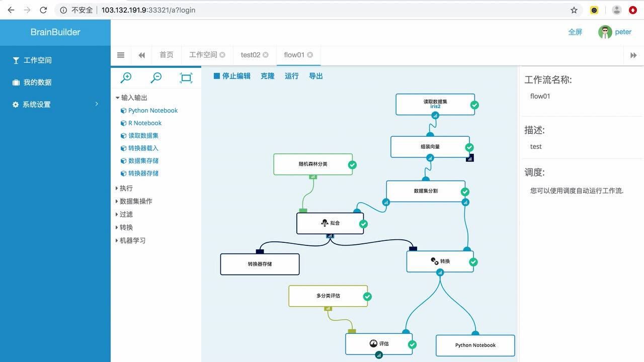Click the tabs scroll-right double arrow
This screenshot has height=362, width=644.
click(633, 55)
